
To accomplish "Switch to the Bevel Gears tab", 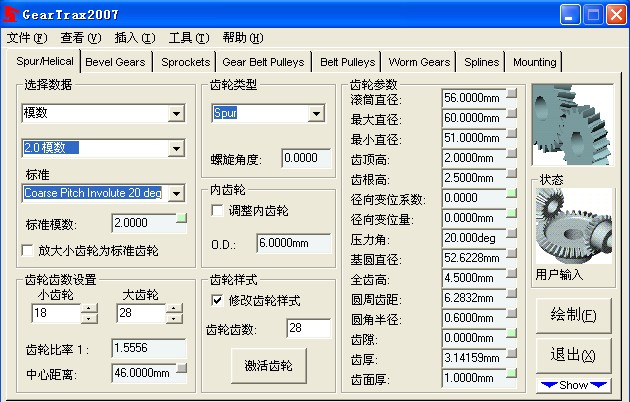I will point(116,62).
